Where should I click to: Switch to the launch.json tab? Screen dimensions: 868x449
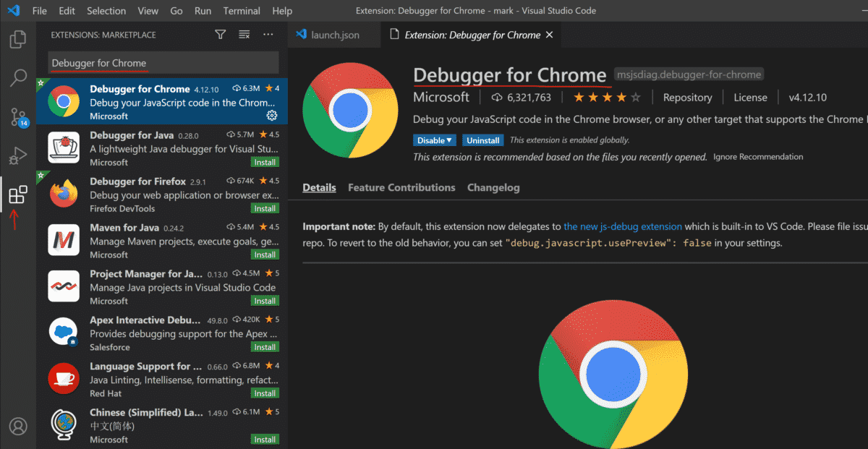(x=335, y=34)
